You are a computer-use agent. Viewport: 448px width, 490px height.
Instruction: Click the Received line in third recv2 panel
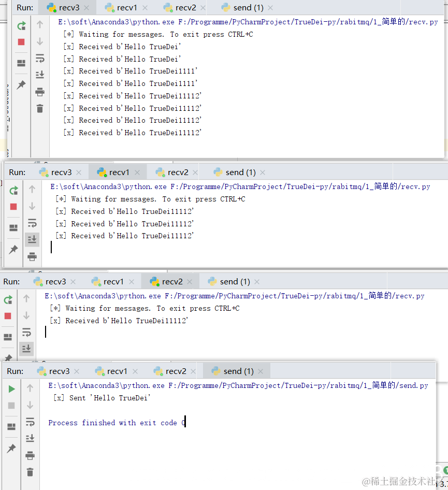pyautogui.click(x=119, y=321)
